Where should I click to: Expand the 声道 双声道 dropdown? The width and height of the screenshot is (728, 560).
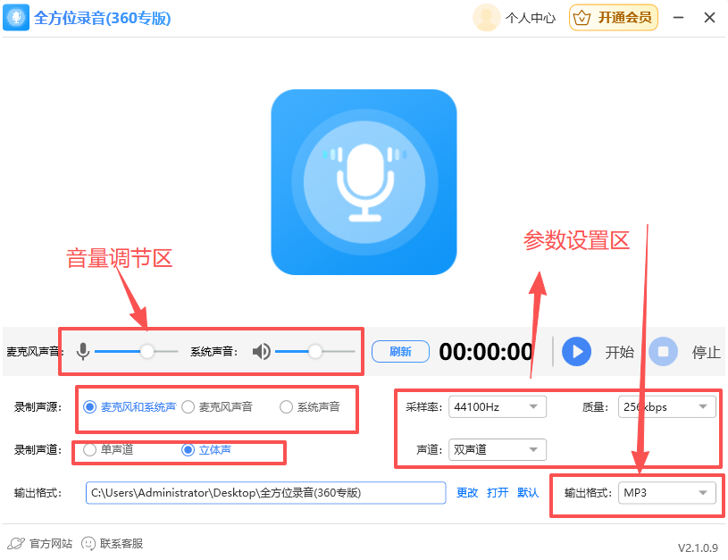pos(498,449)
